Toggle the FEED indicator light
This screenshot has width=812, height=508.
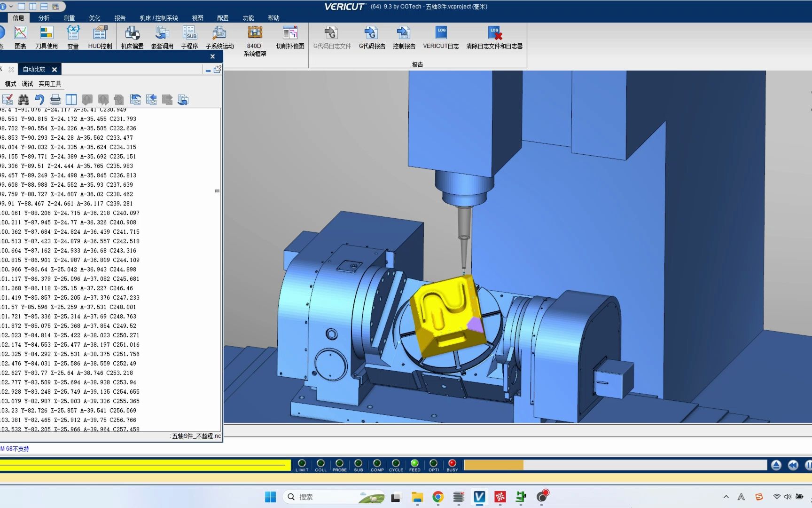pyautogui.click(x=414, y=463)
